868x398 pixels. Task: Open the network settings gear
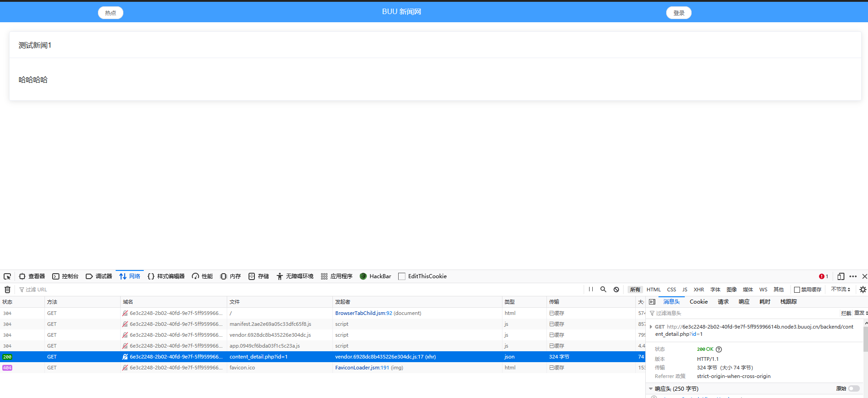(x=863, y=290)
